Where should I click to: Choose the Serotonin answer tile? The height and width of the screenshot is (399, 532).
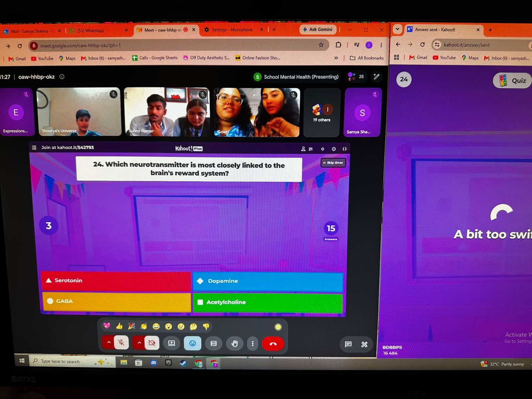pyautogui.click(x=116, y=281)
